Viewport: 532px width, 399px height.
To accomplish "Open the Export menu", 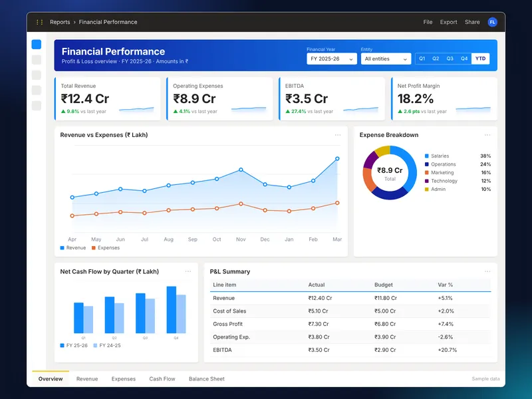I will pyautogui.click(x=448, y=22).
